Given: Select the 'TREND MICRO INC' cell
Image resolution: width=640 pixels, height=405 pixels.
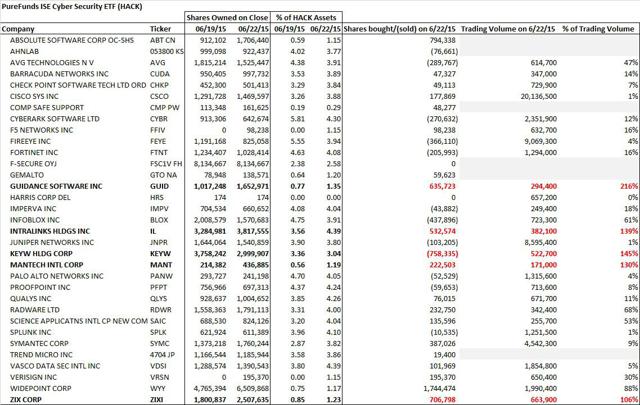Looking at the screenshot, I should click(x=41, y=355).
